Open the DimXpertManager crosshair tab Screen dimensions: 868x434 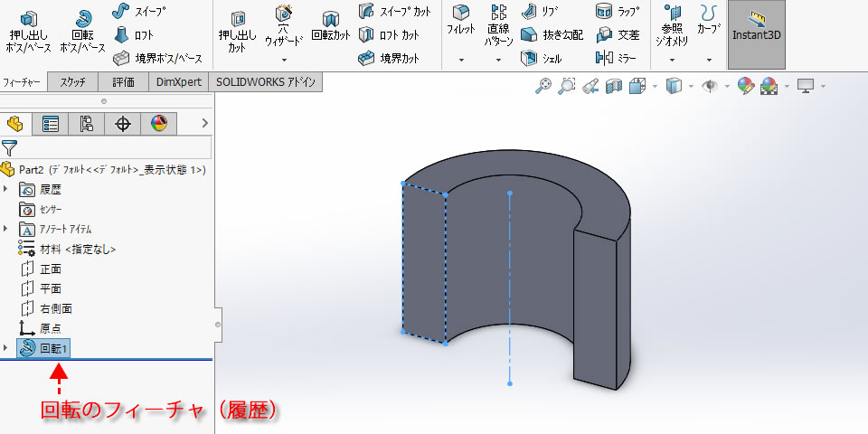(122, 124)
